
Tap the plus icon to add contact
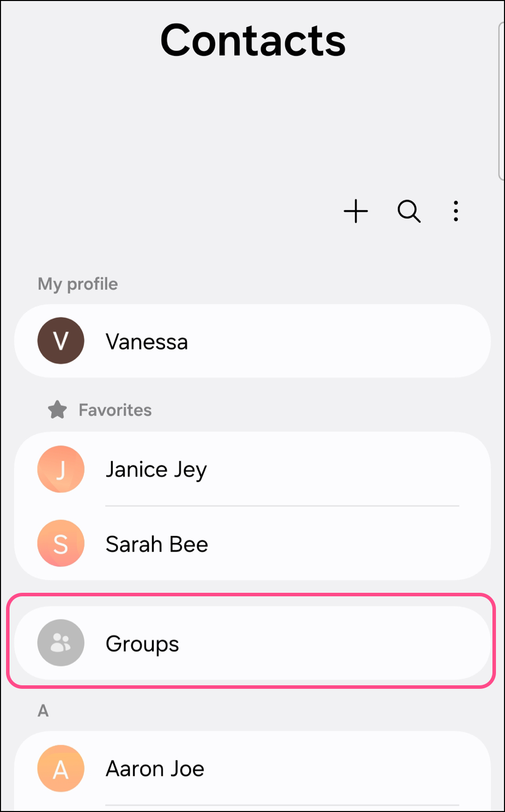pos(356,211)
